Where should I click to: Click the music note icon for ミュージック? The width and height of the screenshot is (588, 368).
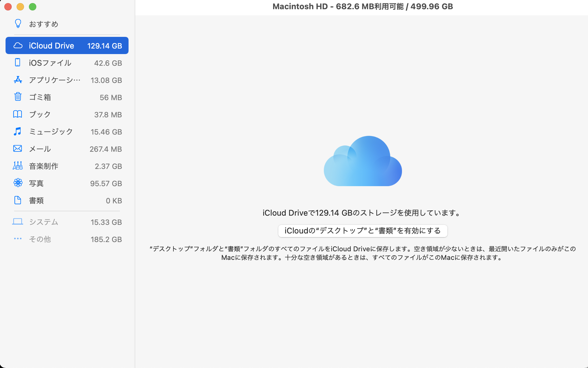coord(18,131)
